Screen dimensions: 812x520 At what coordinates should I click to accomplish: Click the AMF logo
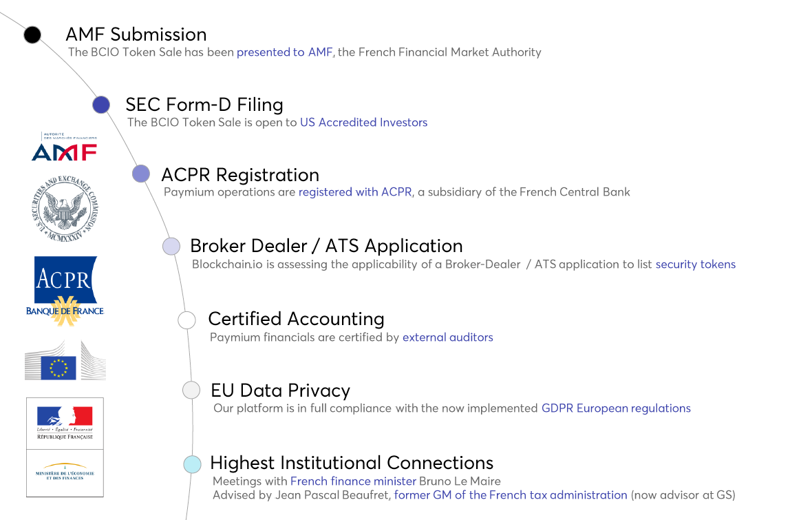tap(65, 147)
